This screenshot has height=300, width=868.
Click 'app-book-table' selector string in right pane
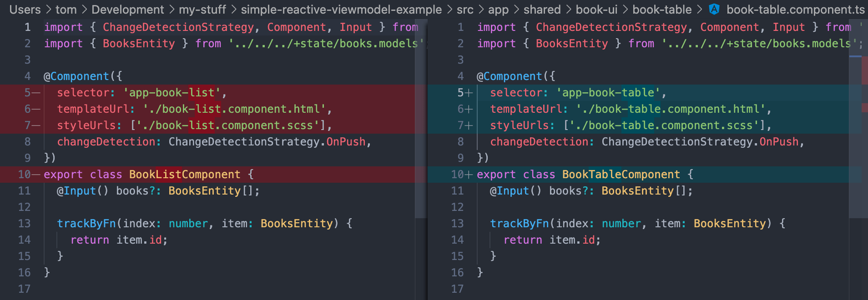[x=608, y=93]
